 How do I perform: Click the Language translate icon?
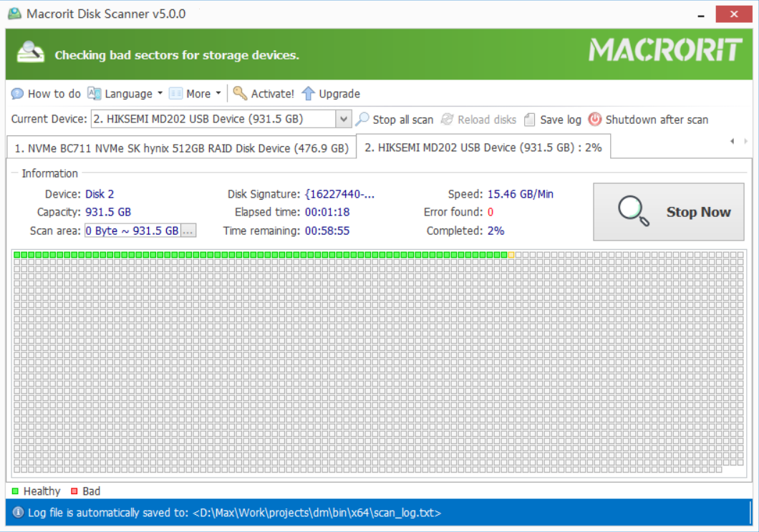(x=94, y=93)
